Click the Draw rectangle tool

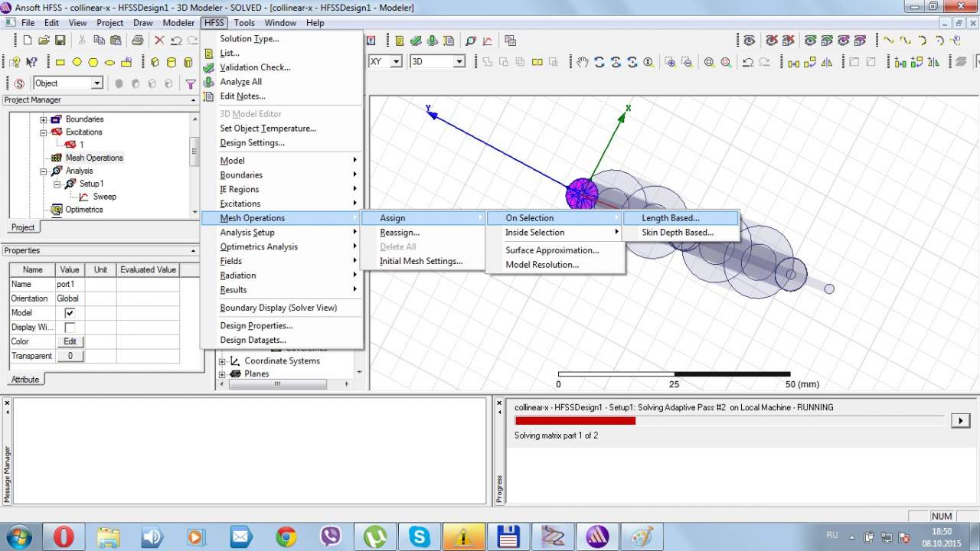(x=60, y=62)
